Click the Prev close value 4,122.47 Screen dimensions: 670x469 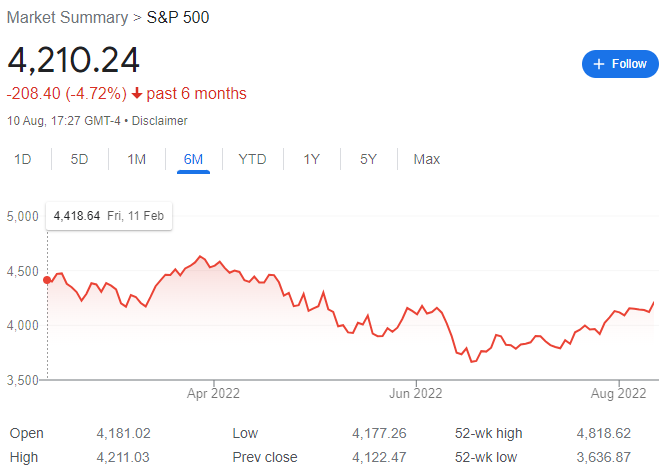pos(380,457)
